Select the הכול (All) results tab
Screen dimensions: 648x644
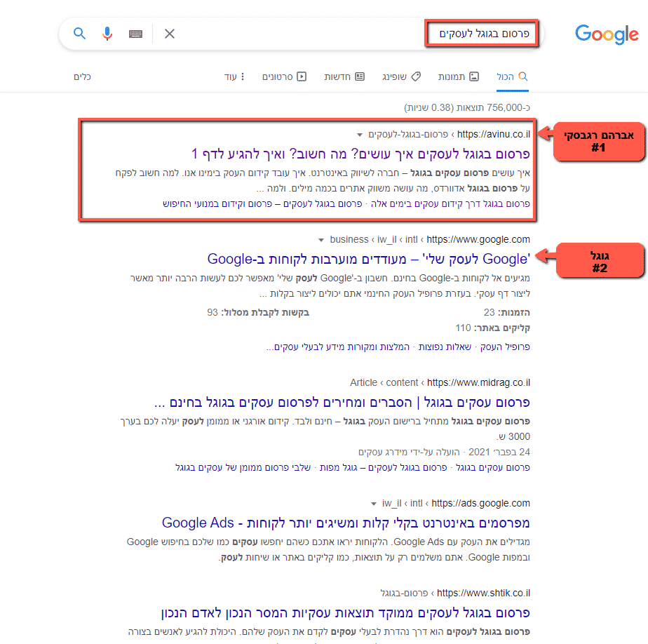[x=512, y=76]
